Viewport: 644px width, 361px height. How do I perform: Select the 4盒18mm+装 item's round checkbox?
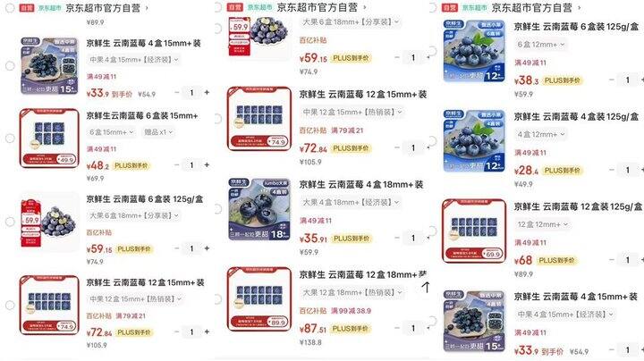click(x=217, y=209)
